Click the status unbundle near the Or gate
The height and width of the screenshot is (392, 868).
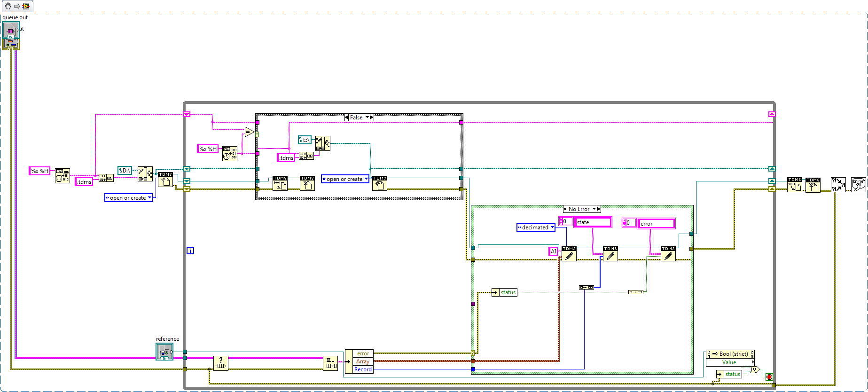coord(729,374)
